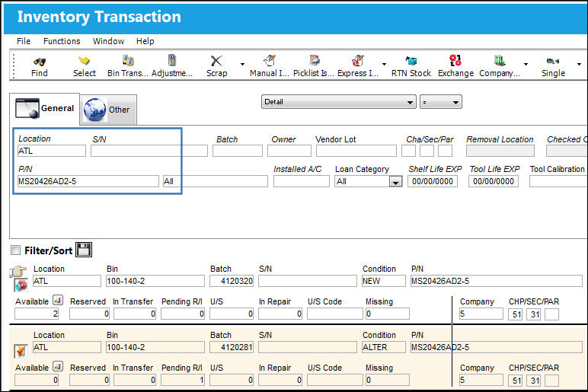The image size is (588, 392).
Task: Open the Picklist Issue toolbar icon
Action: click(x=314, y=60)
